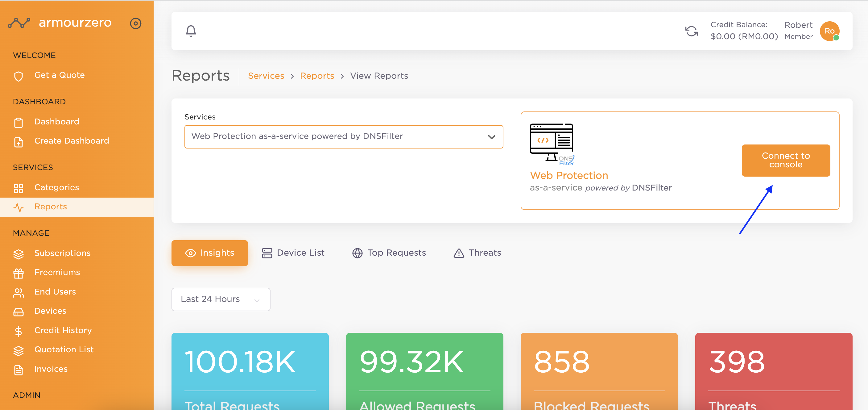This screenshot has width=868, height=410.
Task: Click the Devices drive icon
Action: [19, 312]
